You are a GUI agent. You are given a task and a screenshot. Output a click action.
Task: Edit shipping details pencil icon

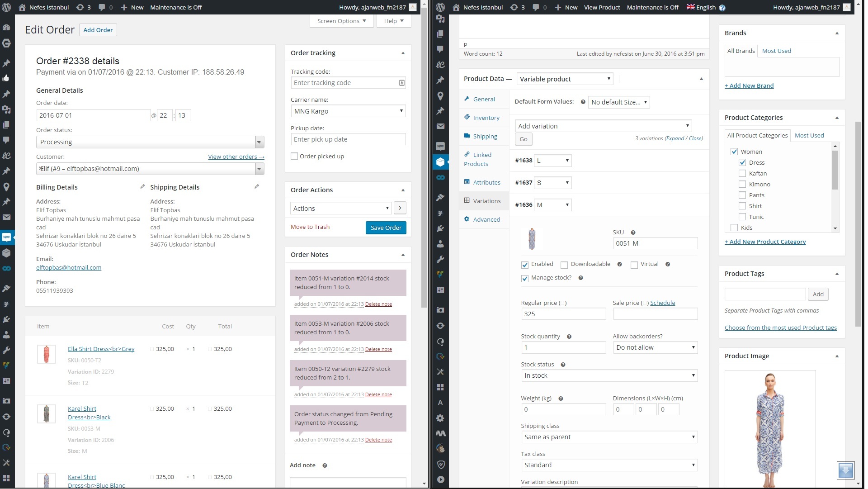tap(257, 186)
